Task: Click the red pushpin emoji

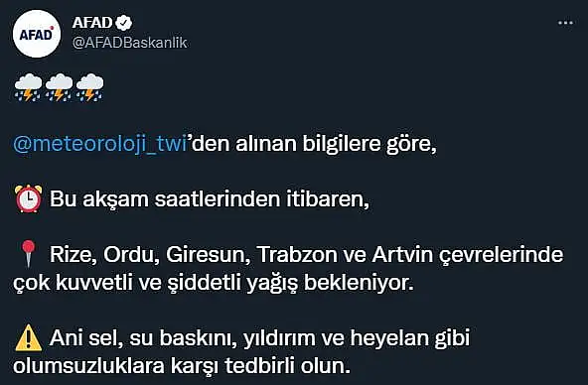Action: [x=28, y=254]
